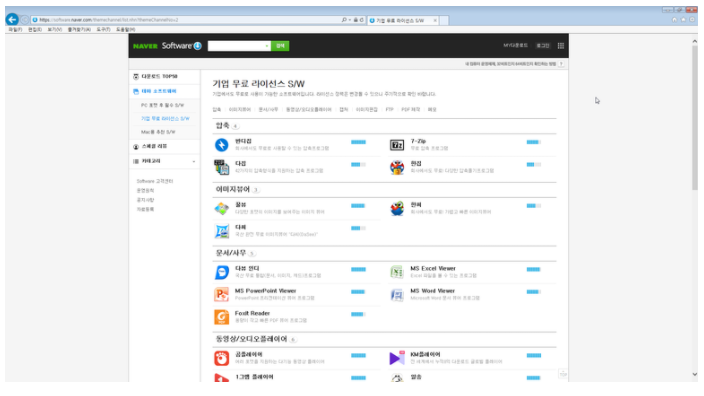Open the search box dropdown arrow

[x=267, y=46]
